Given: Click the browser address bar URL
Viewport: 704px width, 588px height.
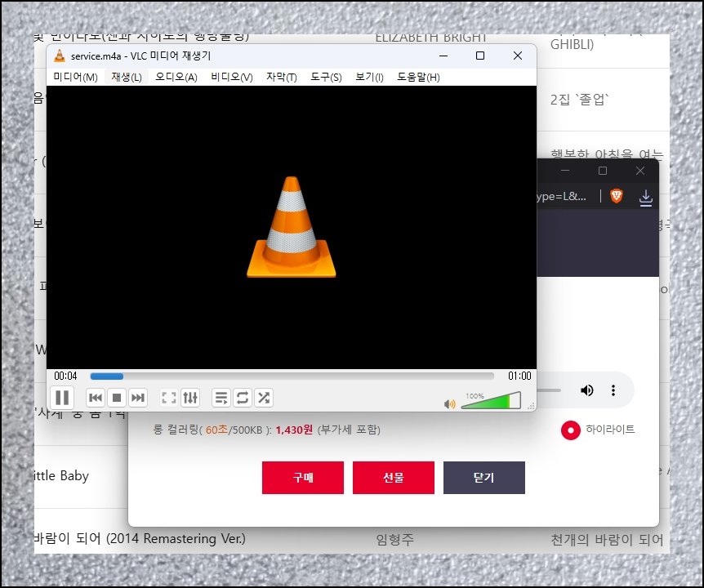Looking at the screenshot, I should 562,196.
